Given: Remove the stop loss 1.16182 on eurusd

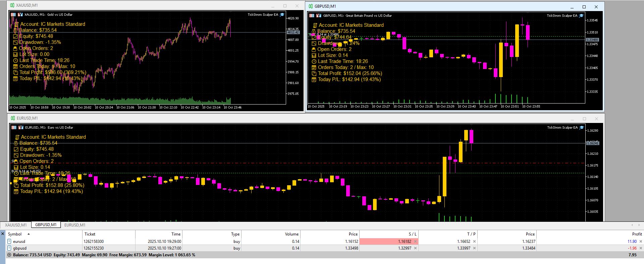Looking at the screenshot, I should tap(416, 242).
